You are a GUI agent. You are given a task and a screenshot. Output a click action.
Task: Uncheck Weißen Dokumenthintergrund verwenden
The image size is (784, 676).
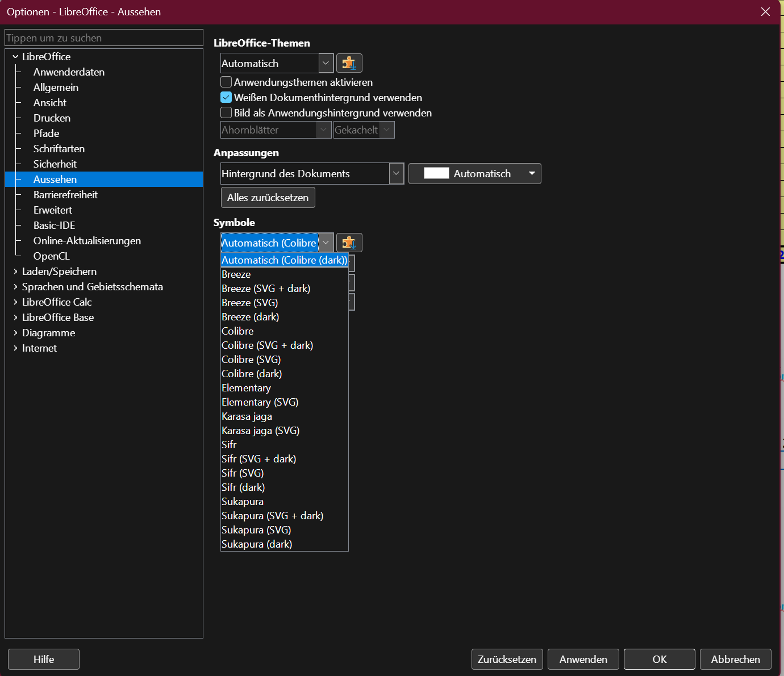(226, 97)
